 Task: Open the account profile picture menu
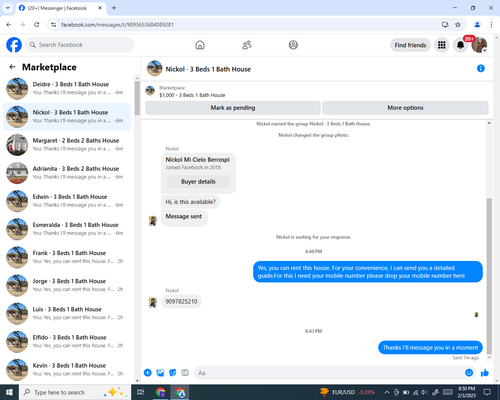[479, 45]
